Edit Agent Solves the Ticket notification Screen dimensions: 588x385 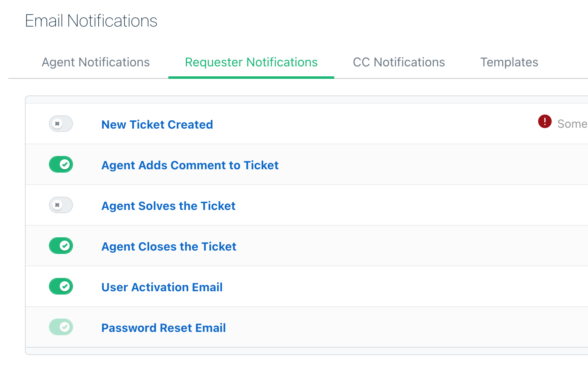click(x=168, y=206)
